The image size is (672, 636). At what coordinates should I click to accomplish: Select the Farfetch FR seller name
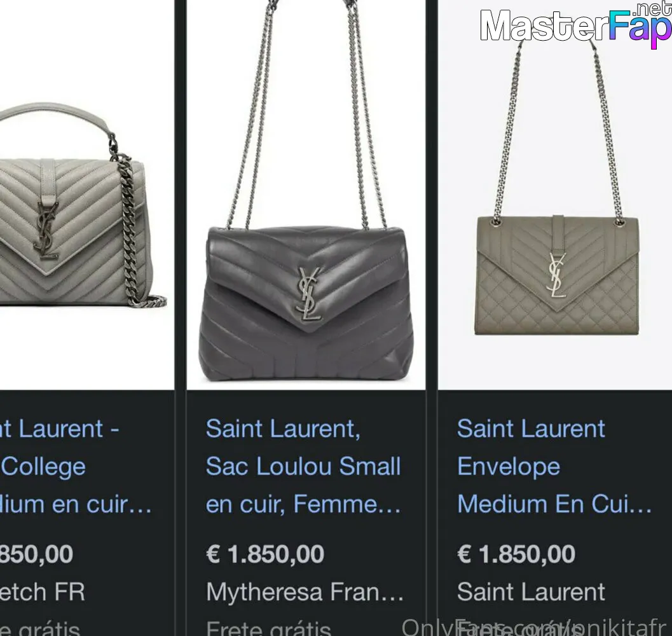coord(43,592)
